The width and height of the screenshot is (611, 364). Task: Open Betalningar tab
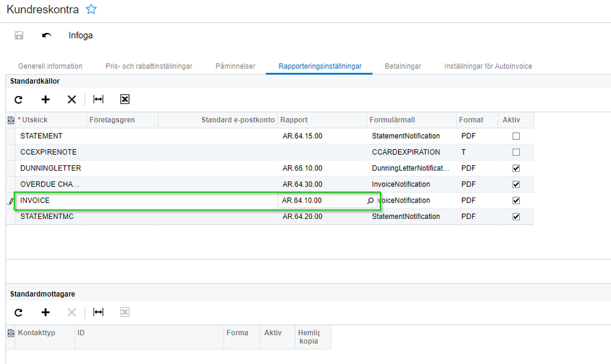403,66
